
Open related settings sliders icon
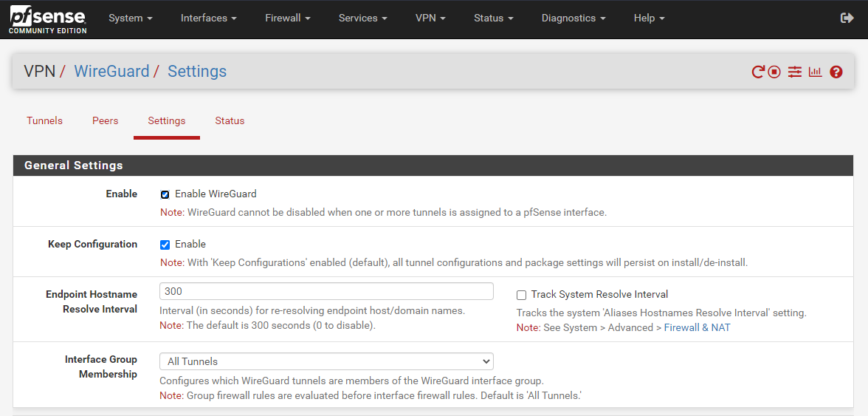(794, 72)
